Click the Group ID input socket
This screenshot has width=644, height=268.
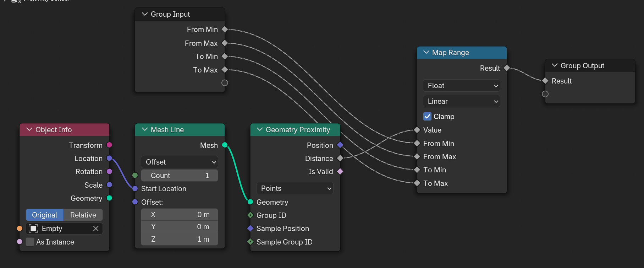coord(250,215)
